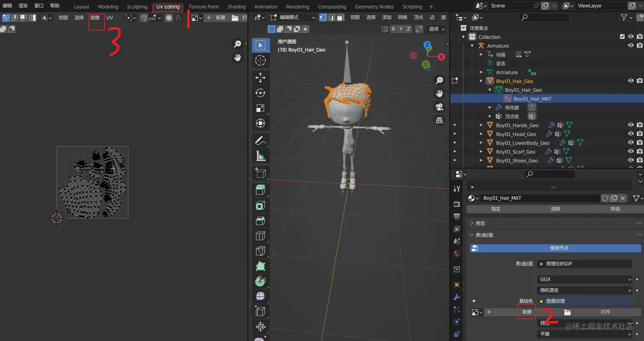Click the UV editor zoom magnifier icon

(x=238, y=44)
